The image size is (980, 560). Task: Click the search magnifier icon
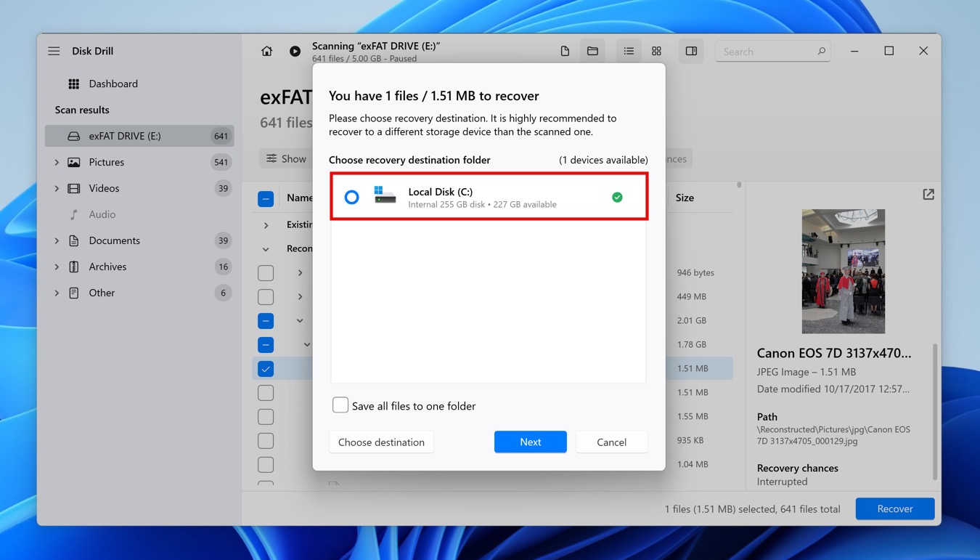pyautogui.click(x=821, y=52)
